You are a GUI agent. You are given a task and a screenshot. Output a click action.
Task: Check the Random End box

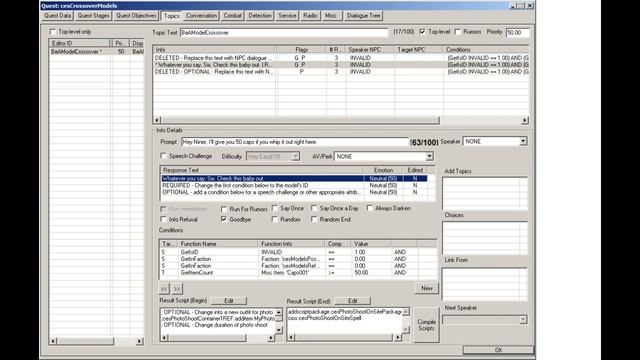coord(314,219)
